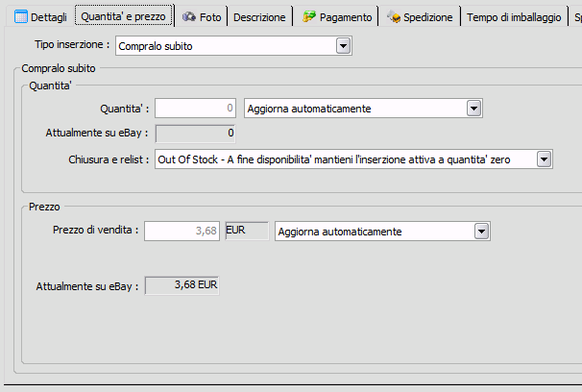Screen dimensions: 582x392
Task: Open price update mode combo box
Action: click(382, 232)
